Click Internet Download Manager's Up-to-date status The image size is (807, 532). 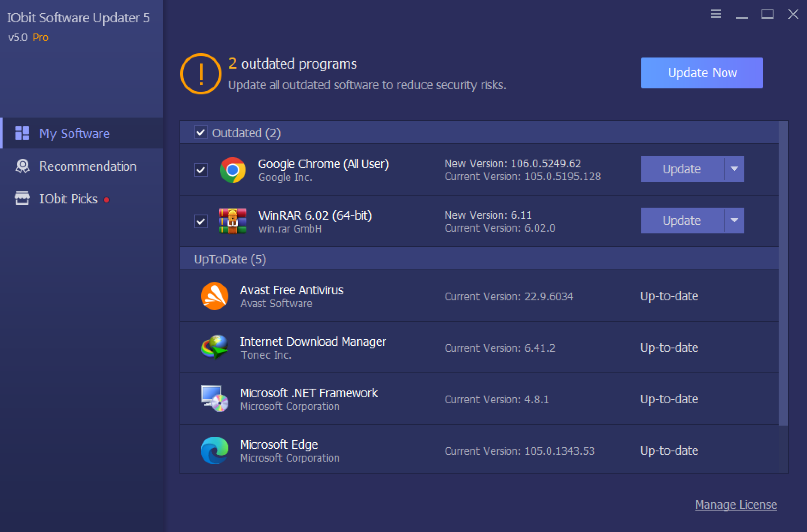point(669,348)
